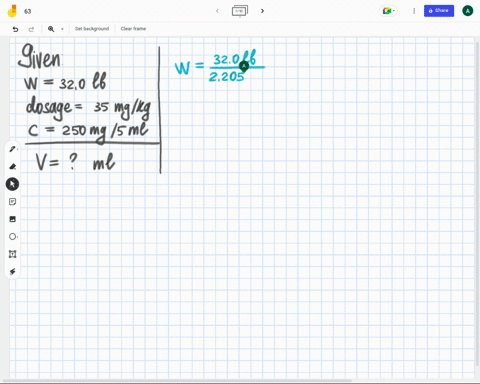
Task: Click the horizontal scrollbar at bottom
Action: pos(177,380)
